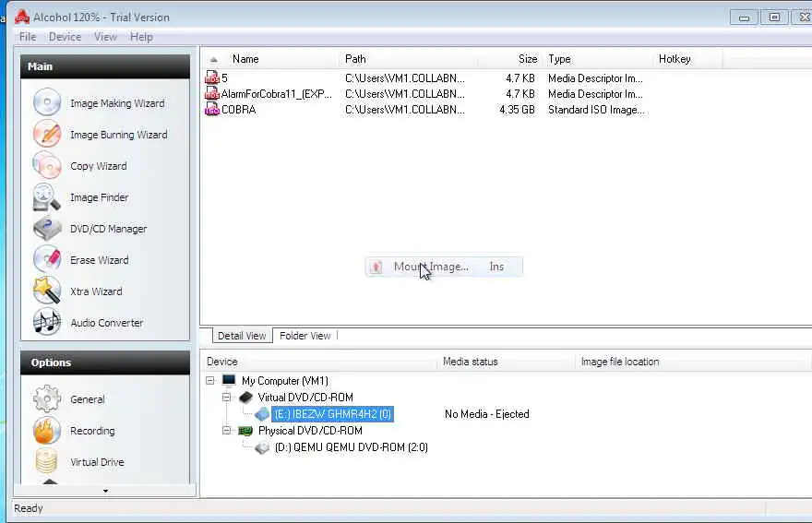Choose Mount Image from the context menu
This screenshot has height=523, width=812.
tap(444, 267)
